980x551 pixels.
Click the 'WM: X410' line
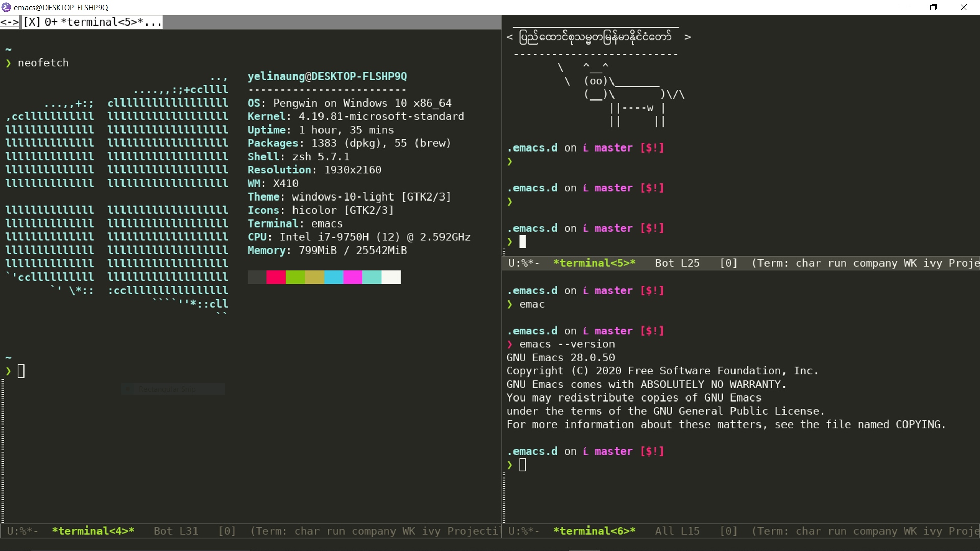point(273,183)
